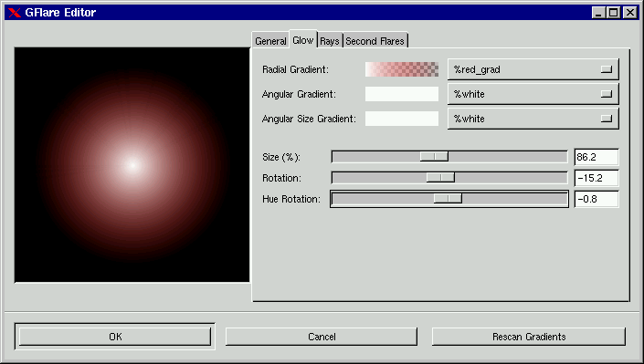Image resolution: width=644 pixels, height=364 pixels.
Task: Click Rescan Gradients button
Action: pyautogui.click(x=529, y=337)
